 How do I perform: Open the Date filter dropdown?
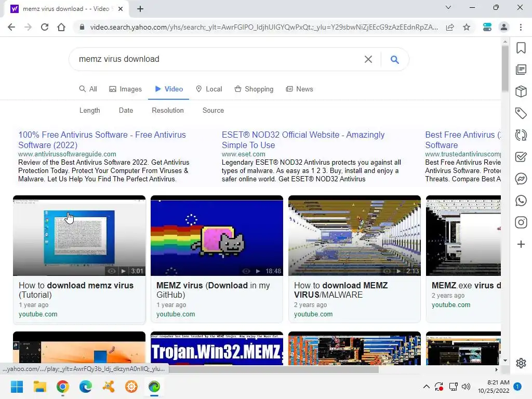coord(126,110)
